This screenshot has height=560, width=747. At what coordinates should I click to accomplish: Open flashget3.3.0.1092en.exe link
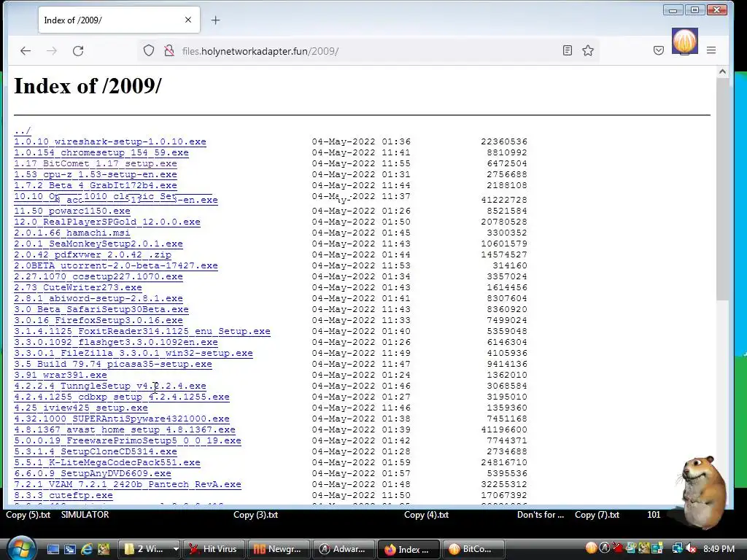click(116, 342)
